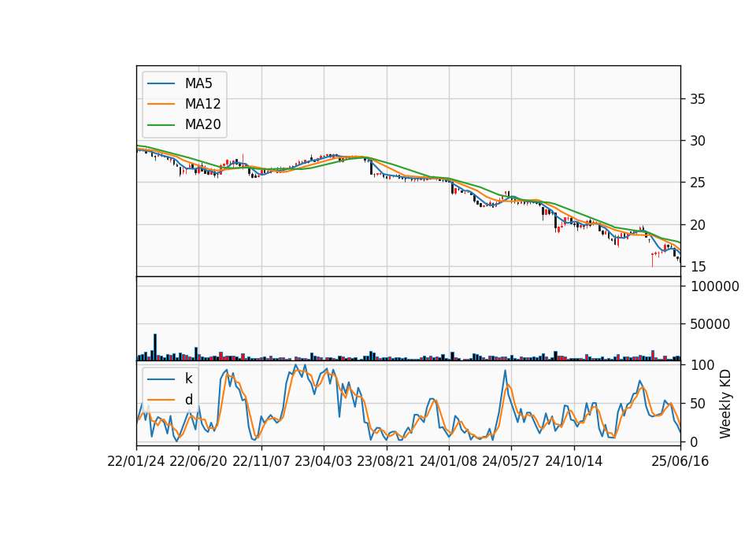Click the d legend label

(x=188, y=400)
